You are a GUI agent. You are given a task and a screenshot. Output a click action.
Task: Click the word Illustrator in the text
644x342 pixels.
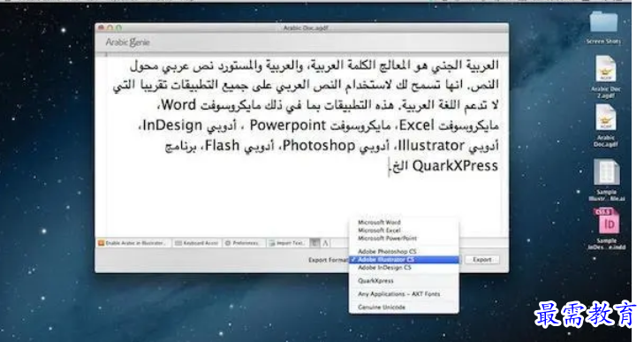(431, 146)
